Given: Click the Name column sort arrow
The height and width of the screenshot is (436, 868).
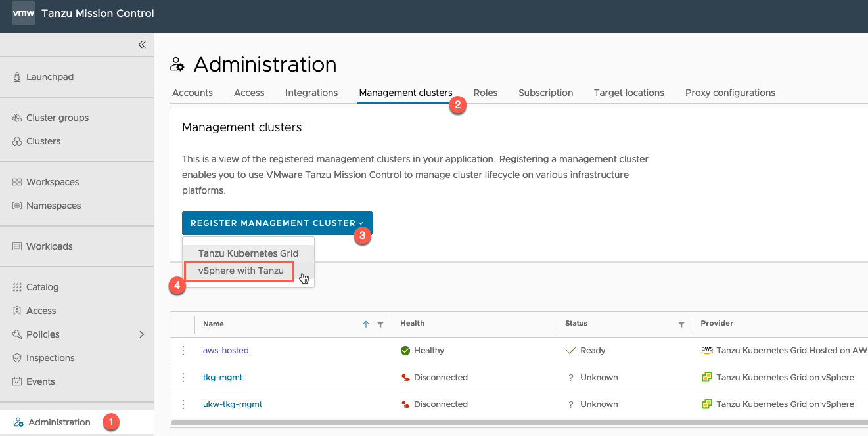Looking at the screenshot, I should tap(366, 324).
